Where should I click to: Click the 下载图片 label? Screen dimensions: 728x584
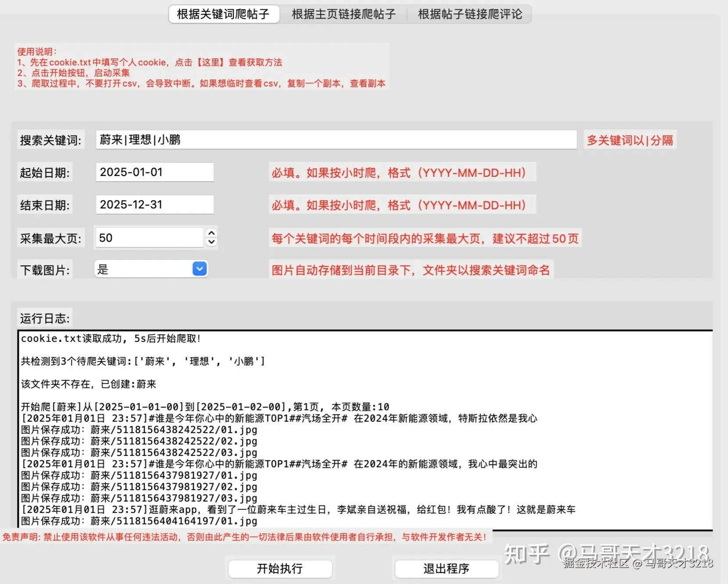45,270
